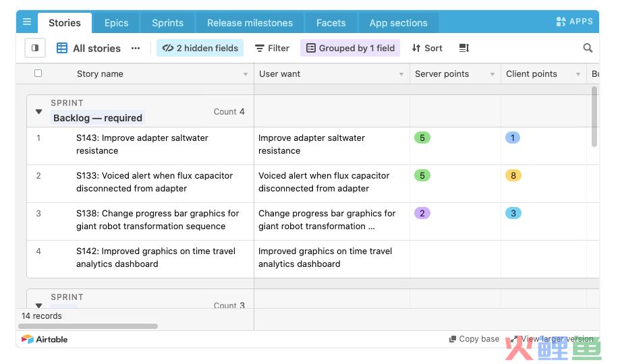Collapse the Backlog — required group
The width and height of the screenshot is (618, 364).
pyautogui.click(x=38, y=112)
